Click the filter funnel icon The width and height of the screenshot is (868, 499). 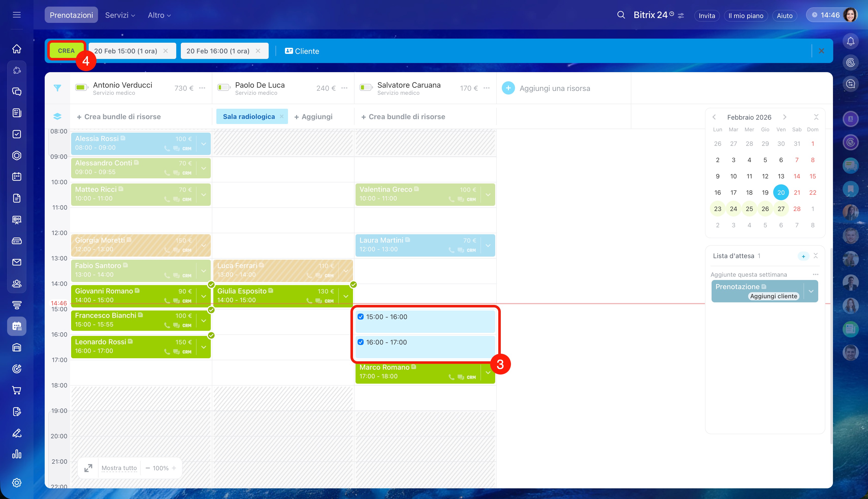(57, 88)
